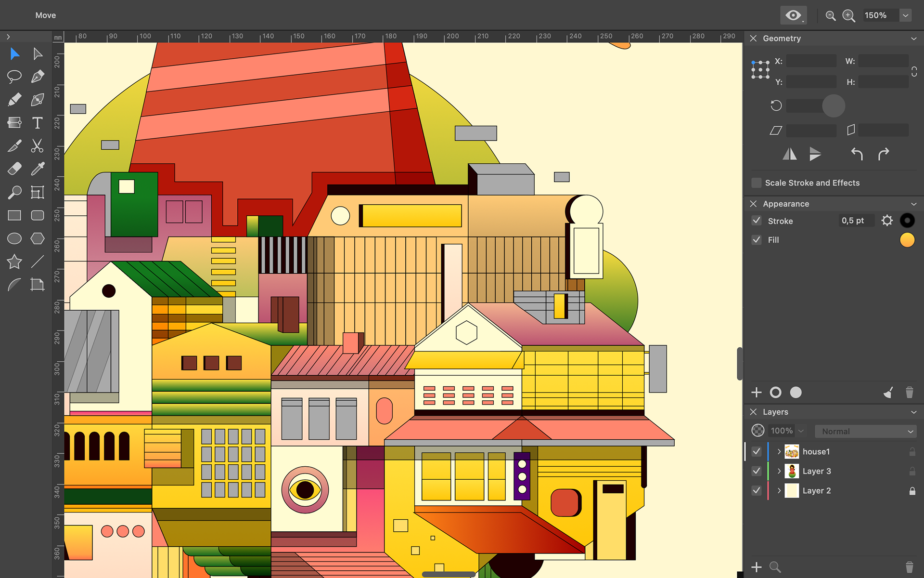Screen dimensions: 924x578
Task: Open the layer opacity dropdown arrow
Action: point(801,431)
